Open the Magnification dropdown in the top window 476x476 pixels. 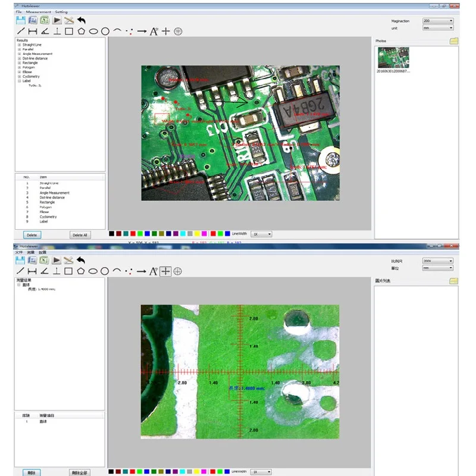click(438, 21)
